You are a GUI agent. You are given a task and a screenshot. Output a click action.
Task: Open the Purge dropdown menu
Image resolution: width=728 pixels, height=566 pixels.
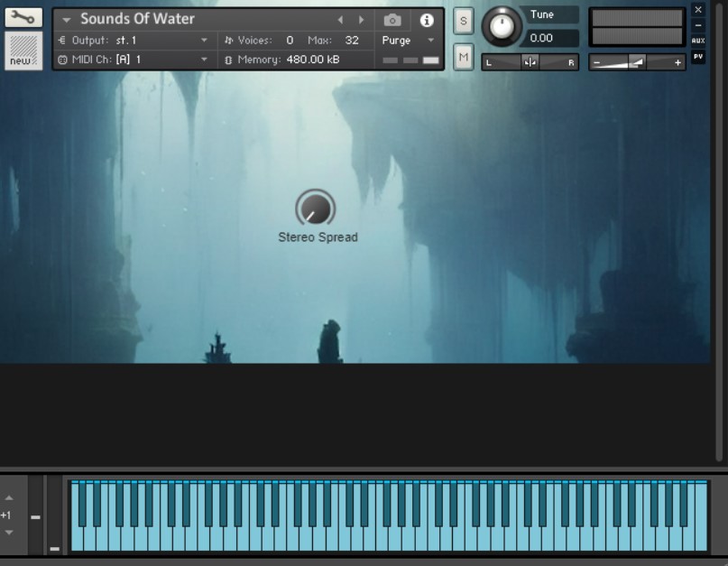click(408, 41)
